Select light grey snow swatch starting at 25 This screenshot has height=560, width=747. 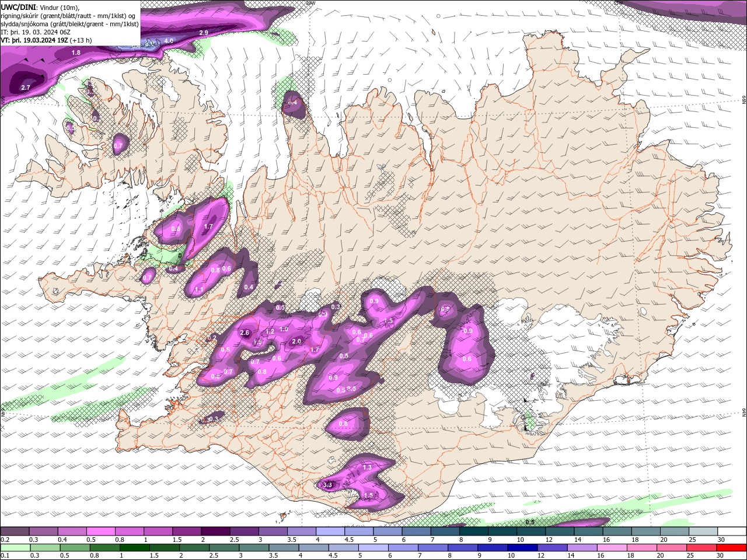(703, 531)
